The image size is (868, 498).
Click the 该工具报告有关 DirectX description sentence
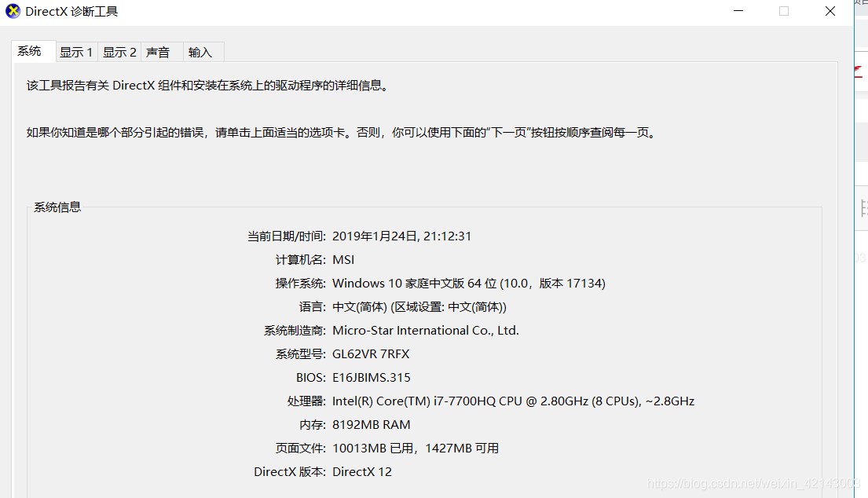coord(207,85)
